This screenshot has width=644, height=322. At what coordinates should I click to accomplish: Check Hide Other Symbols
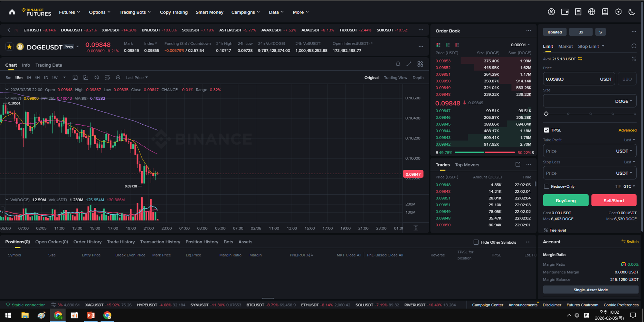(x=476, y=242)
